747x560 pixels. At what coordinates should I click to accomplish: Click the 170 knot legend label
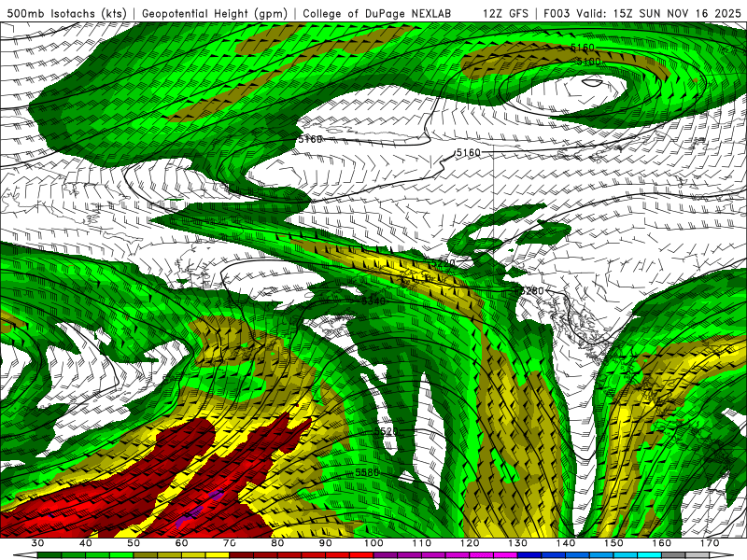point(710,543)
